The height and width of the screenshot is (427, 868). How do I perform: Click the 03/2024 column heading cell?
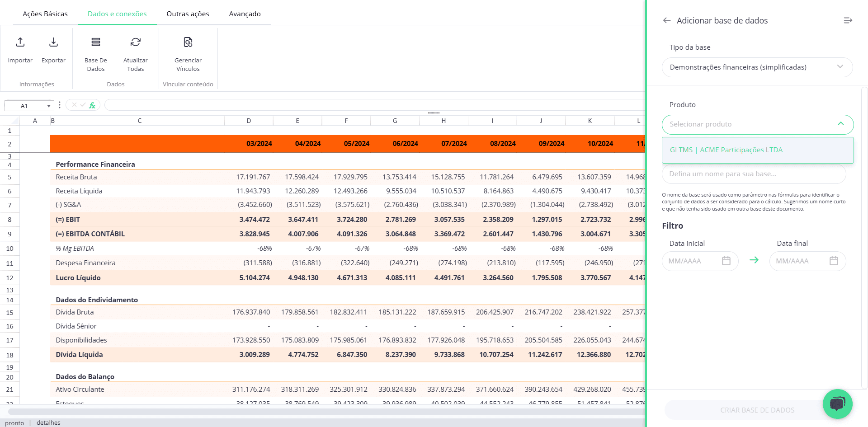[249, 144]
